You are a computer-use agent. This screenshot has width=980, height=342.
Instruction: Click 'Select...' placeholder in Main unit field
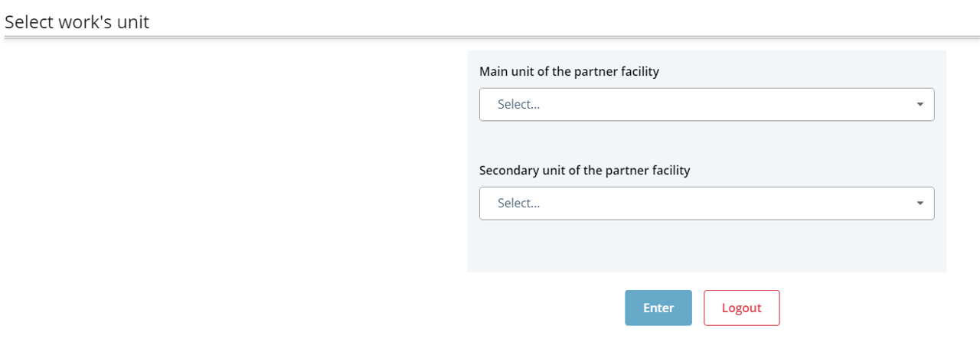(518, 105)
